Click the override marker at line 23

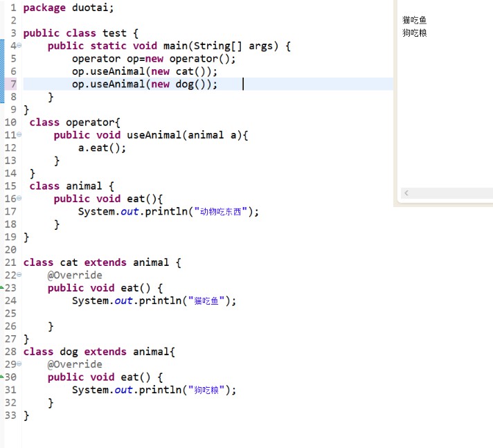click(2, 287)
